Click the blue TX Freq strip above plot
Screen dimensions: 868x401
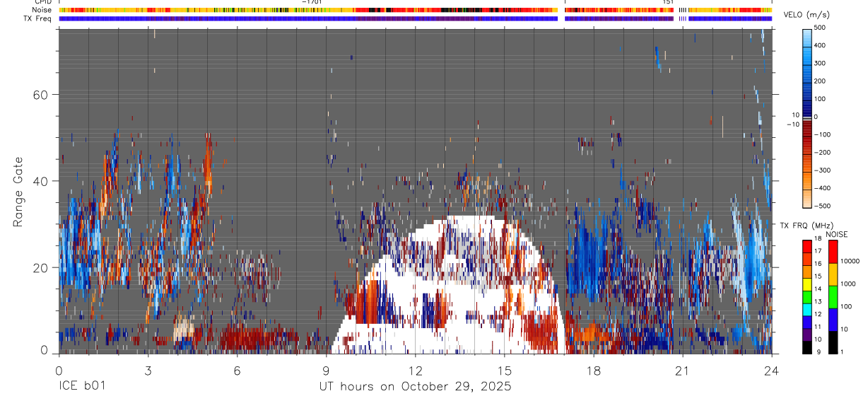click(x=415, y=18)
